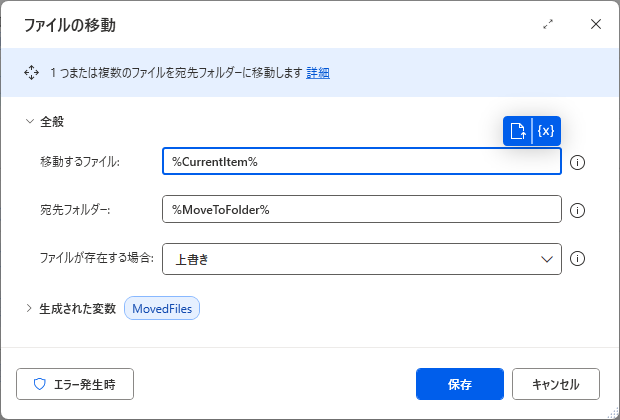The image size is (620, 420).
Task: Click the 保存 button
Action: coord(460,384)
